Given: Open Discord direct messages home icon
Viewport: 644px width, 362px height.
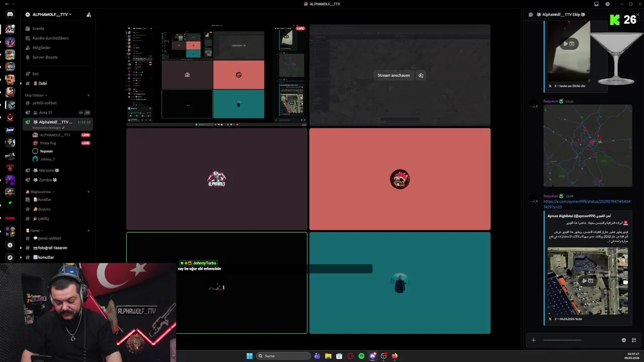Looking at the screenshot, I should tap(10, 15).
